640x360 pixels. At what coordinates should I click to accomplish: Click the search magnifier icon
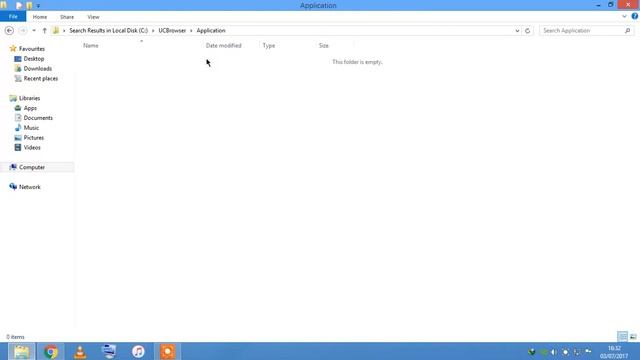[627, 31]
